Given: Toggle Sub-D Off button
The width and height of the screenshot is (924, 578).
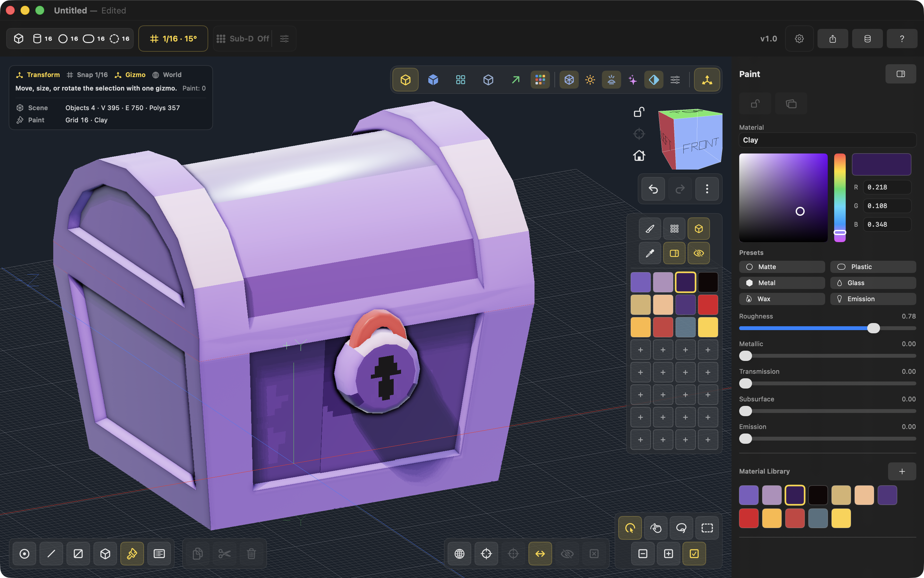Looking at the screenshot, I should point(243,39).
